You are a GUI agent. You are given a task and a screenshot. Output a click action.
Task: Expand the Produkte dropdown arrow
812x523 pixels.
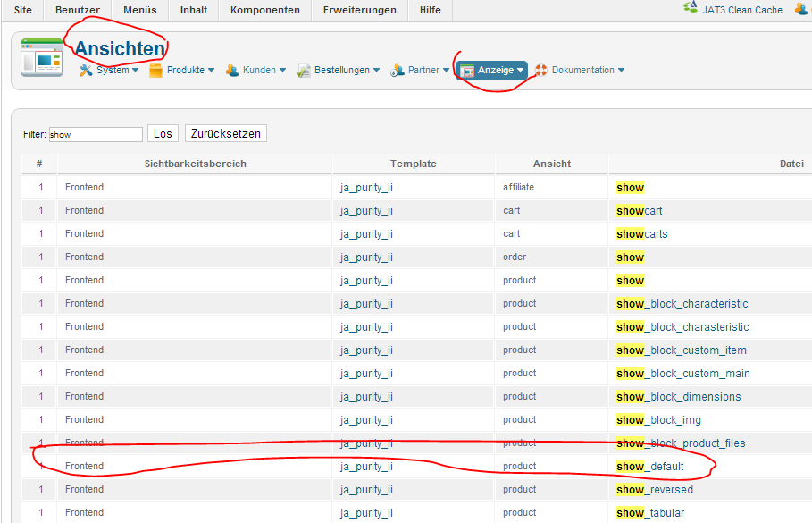coord(212,71)
